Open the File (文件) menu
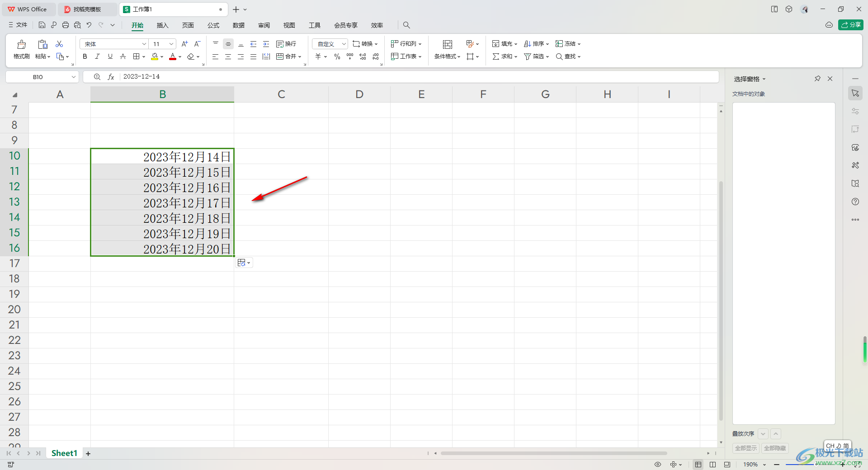The width and height of the screenshot is (868, 470). click(18, 25)
